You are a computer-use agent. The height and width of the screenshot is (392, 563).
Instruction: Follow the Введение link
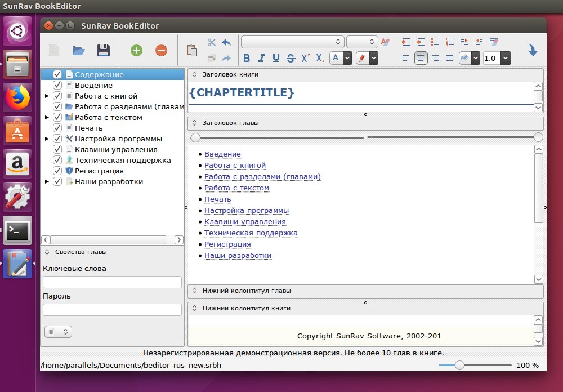(222, 154)
